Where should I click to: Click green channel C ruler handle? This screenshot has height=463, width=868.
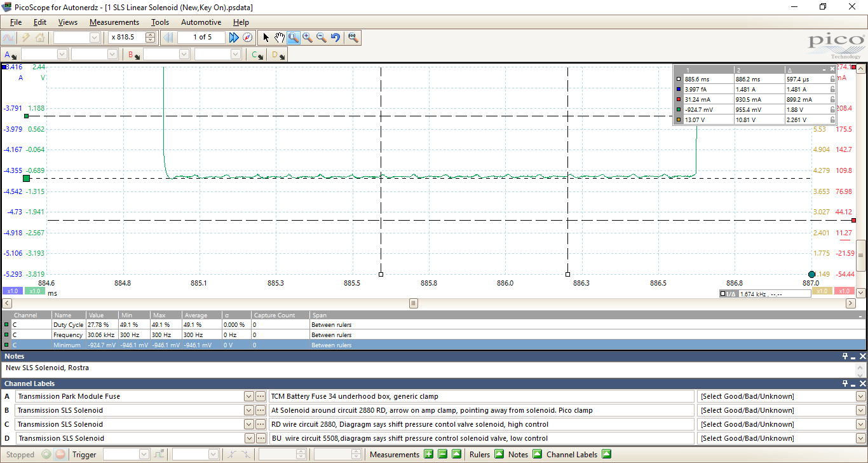26,179
